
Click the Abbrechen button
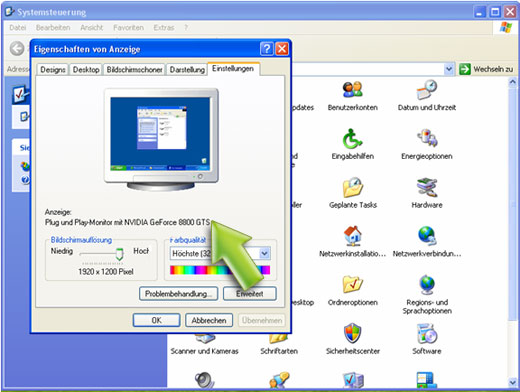pos(209,320)
